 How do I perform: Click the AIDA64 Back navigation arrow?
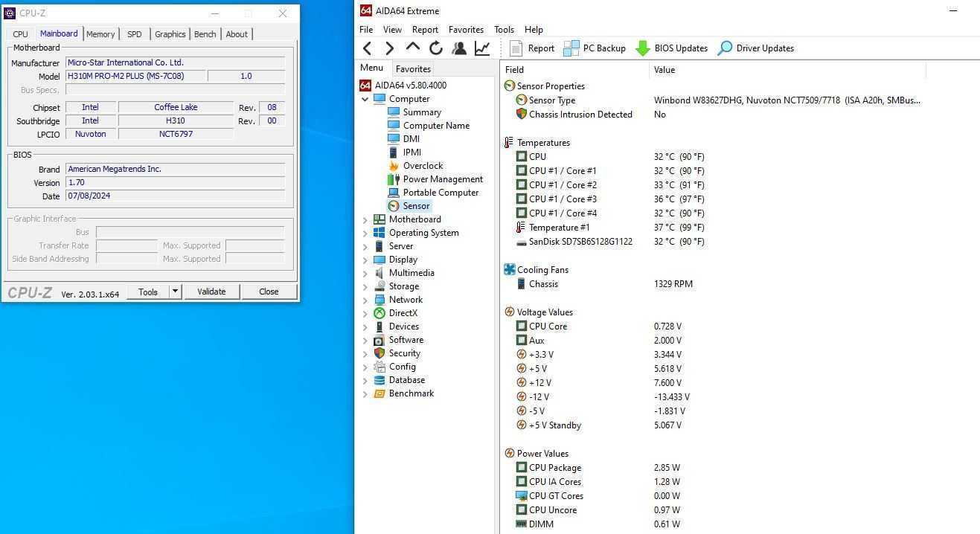click(367, 48)
